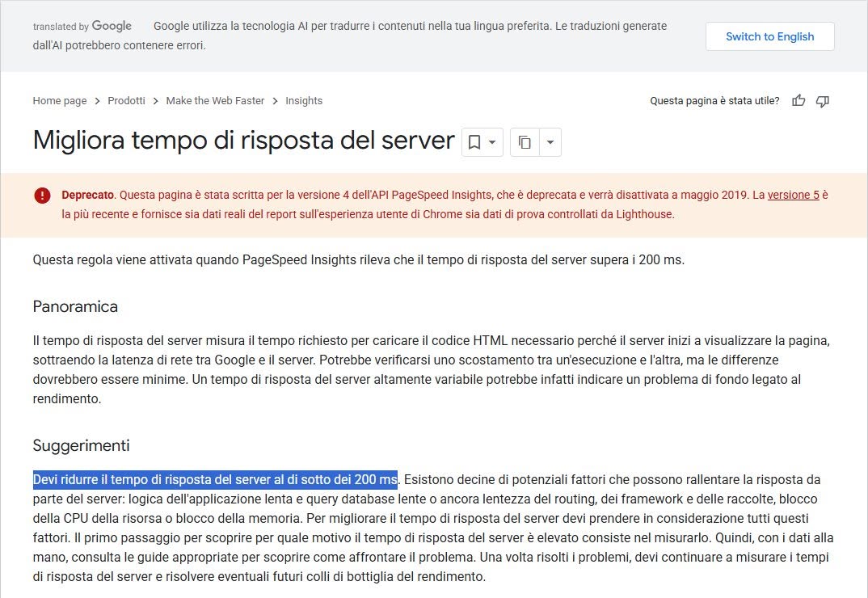Click the text Questa pagina è stata utile?

(714, 101)
